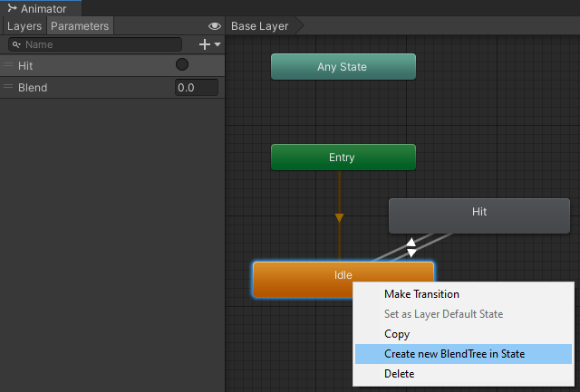Choose Delete from the context menu
The height and width of the screenshot is (392, 580).
tap(400, 374)
